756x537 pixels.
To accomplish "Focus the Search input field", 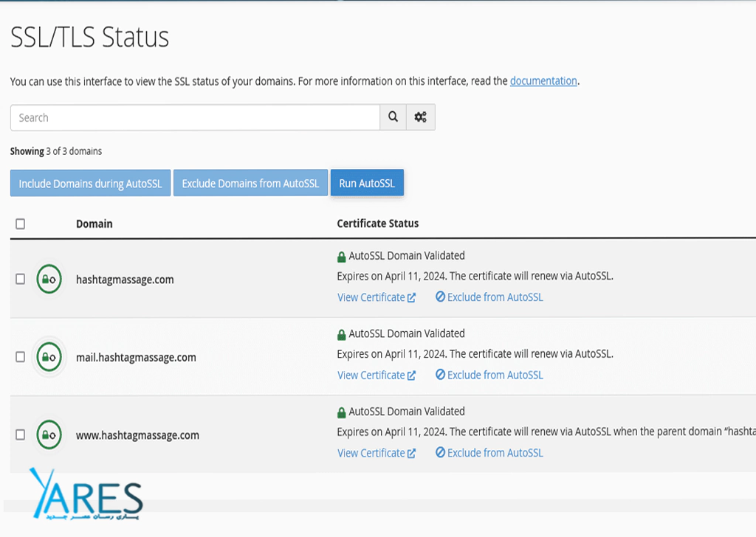I will coord(195,117).
